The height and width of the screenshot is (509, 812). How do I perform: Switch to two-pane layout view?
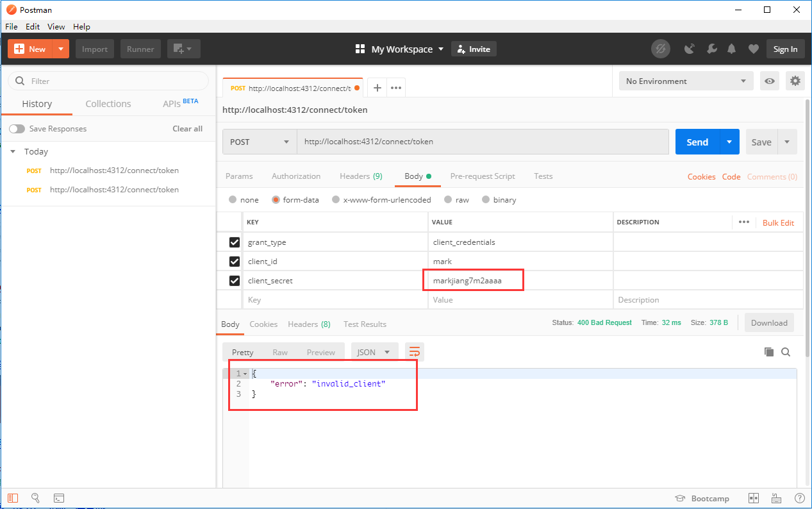[x=754, y=498]
